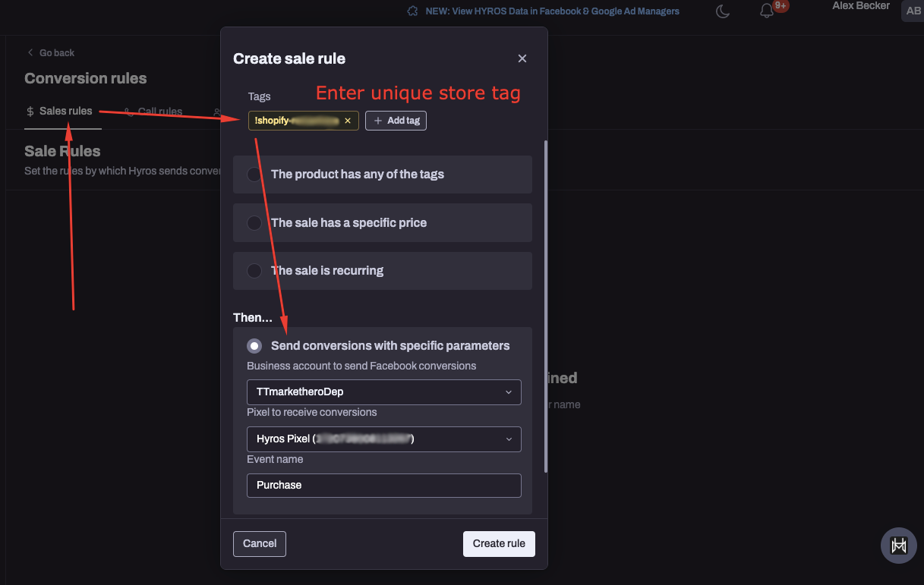924x585 pixels.
Task: Open the Hyros Pixel dropdown
Action: pos(383,439)
